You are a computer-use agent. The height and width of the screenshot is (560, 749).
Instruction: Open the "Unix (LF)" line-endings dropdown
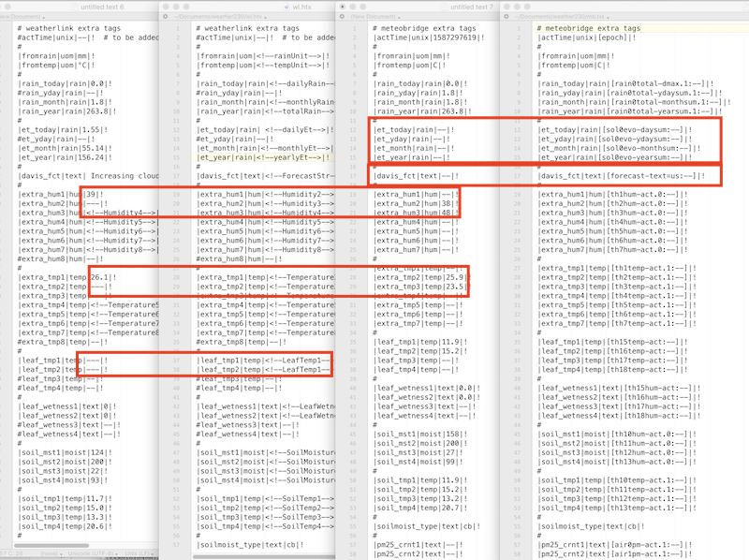click(139, 553)
